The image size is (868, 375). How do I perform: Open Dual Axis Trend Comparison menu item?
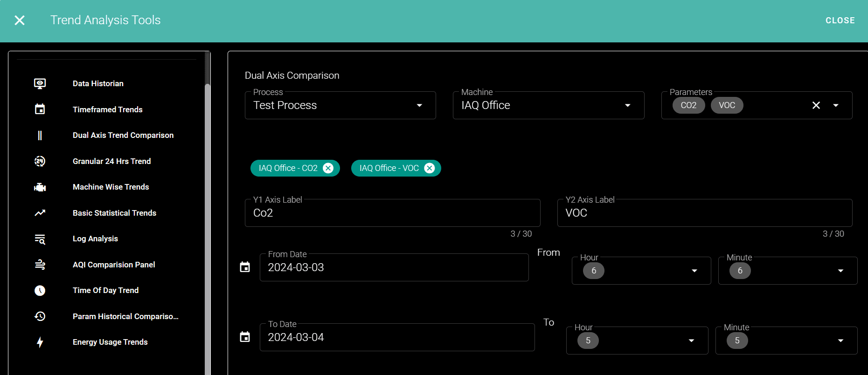point(123,135)
